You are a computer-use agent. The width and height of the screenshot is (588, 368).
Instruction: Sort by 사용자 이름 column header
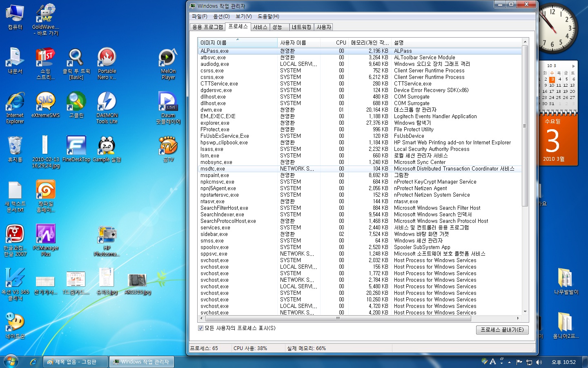[299, 43]
